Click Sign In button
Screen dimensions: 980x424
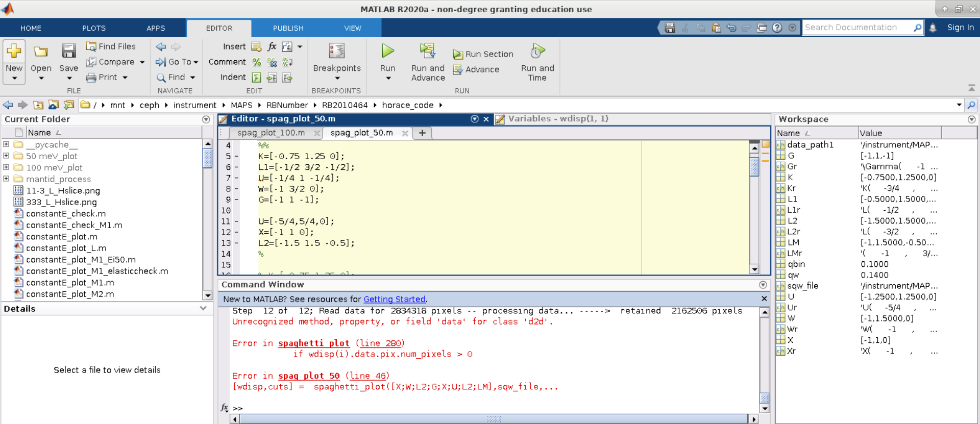point(960,28)
